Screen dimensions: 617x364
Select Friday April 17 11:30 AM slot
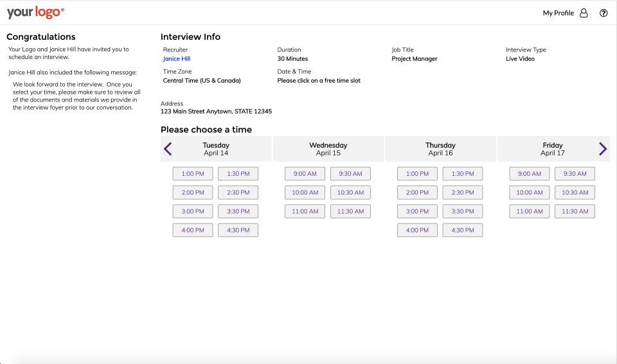(x=575, y=211)
